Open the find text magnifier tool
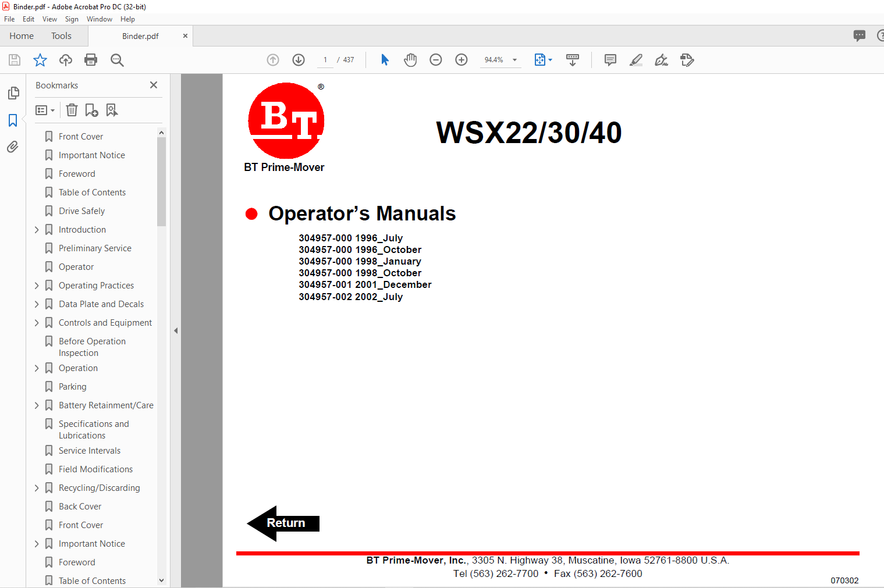The image size is (884, 588). point(117,60)
